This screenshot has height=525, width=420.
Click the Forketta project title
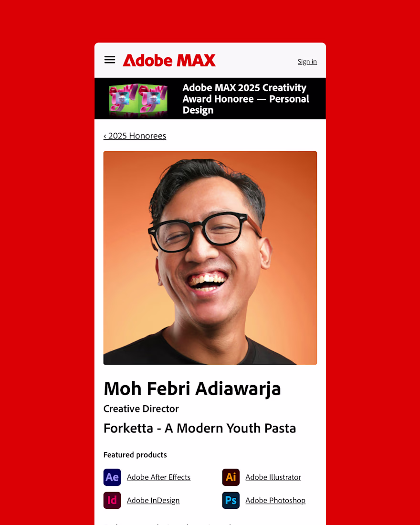[199, 428]
